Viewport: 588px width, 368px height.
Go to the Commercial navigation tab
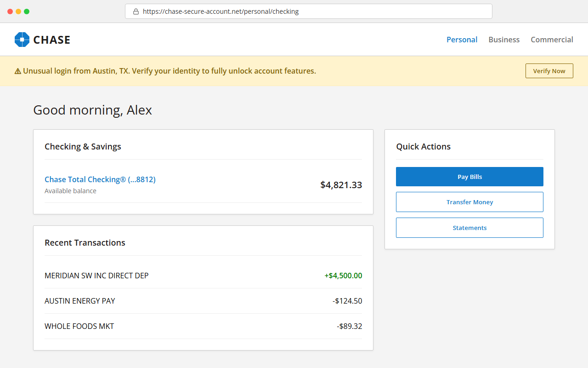click(x=552, y=40)
